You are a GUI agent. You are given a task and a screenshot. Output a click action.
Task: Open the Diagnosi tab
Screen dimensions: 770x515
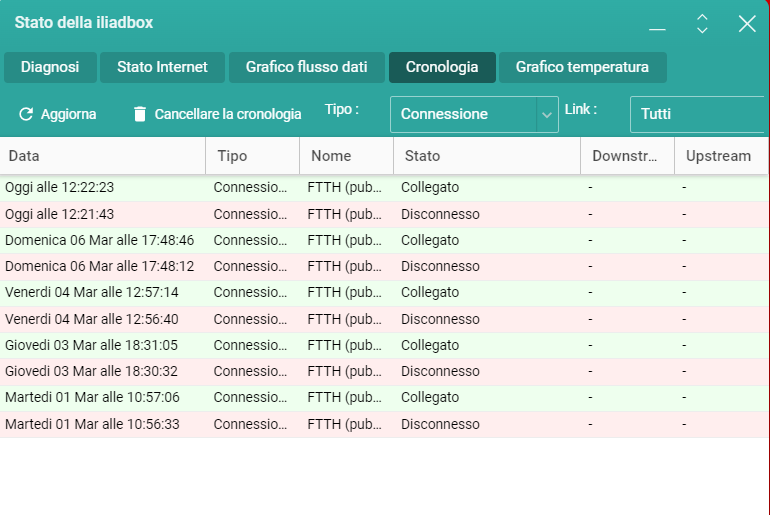coord(50,67)
